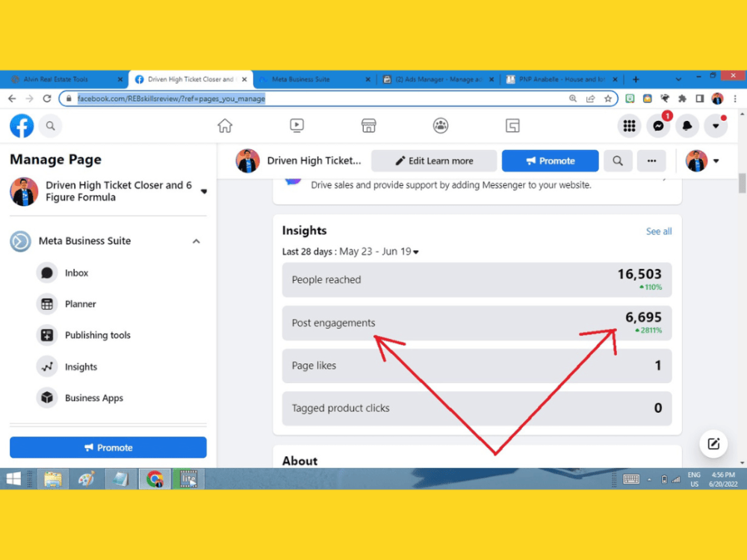The width and height of the screenshot is (747, 560).
Task: Open a new browser tab with plus
Action: coord(636,79)
